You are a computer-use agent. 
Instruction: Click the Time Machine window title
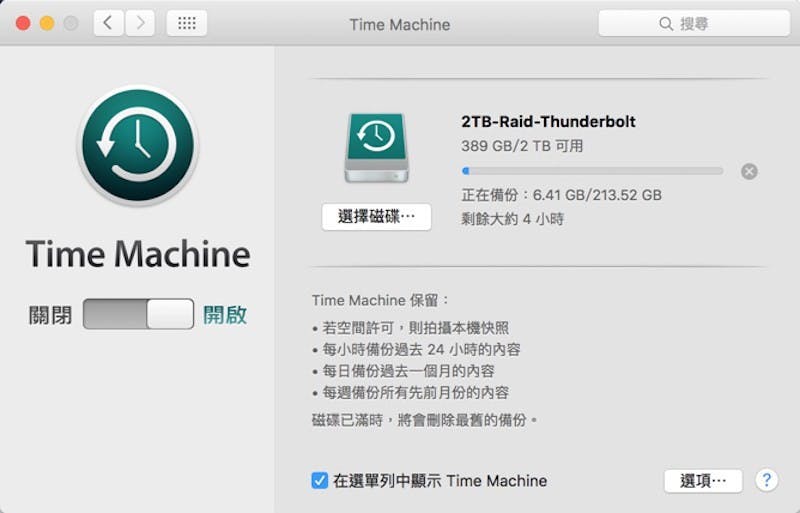(x=400, y=25)
